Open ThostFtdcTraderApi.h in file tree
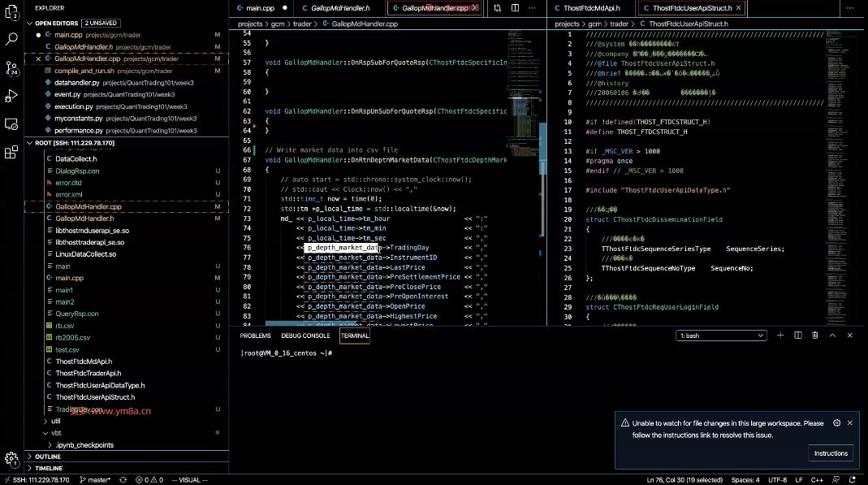 (x=89, y=373)
